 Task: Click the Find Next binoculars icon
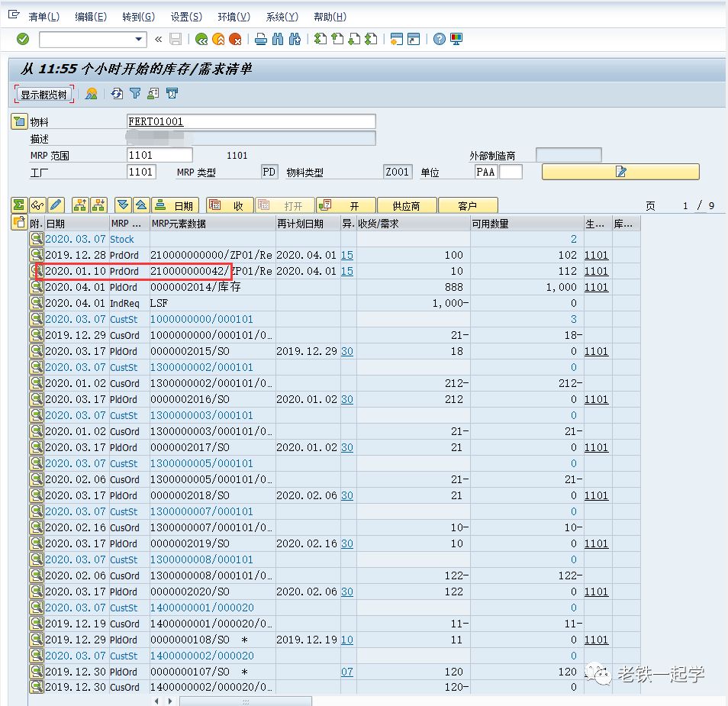pyautogui.click(x=295, y=40)
